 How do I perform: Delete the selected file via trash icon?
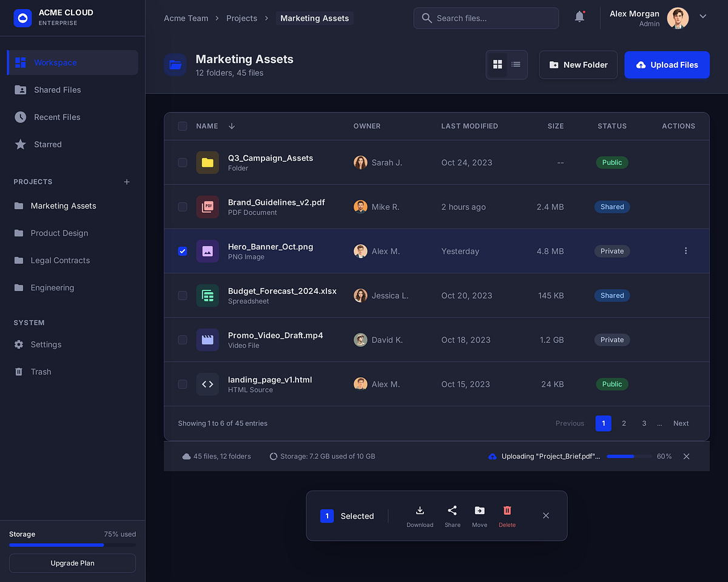click(507, 511)
